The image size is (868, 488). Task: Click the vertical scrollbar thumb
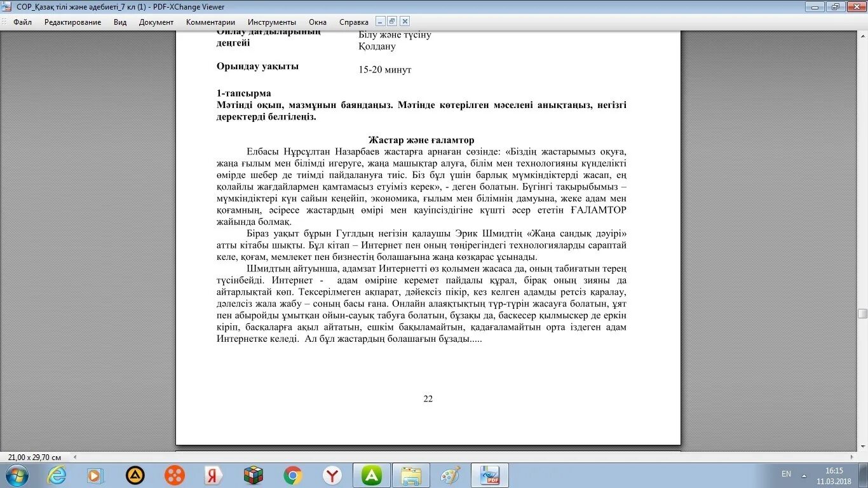pos(862,313)
